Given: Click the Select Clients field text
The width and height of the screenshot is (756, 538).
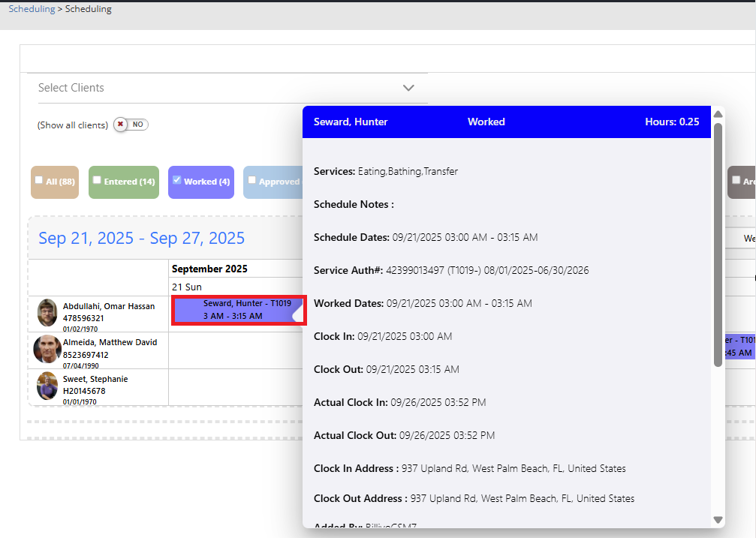Looking at the screenshot, I should pyautogui.click(x=71, y=88).
